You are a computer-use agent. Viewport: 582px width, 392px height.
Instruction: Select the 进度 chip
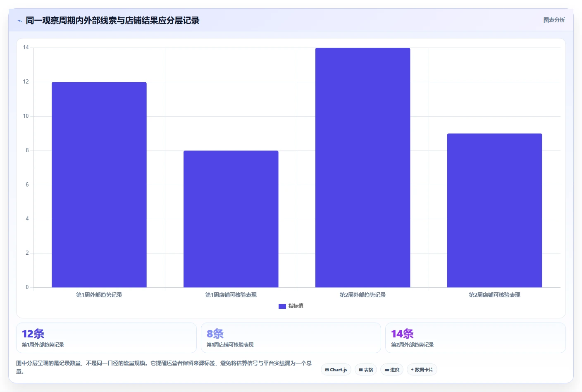tap(392, 370)
